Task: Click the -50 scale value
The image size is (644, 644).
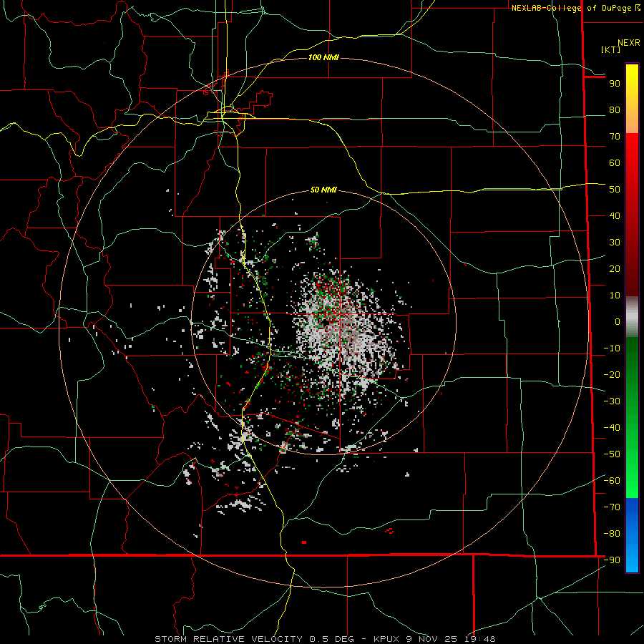Action: click(x=612, y=454)
